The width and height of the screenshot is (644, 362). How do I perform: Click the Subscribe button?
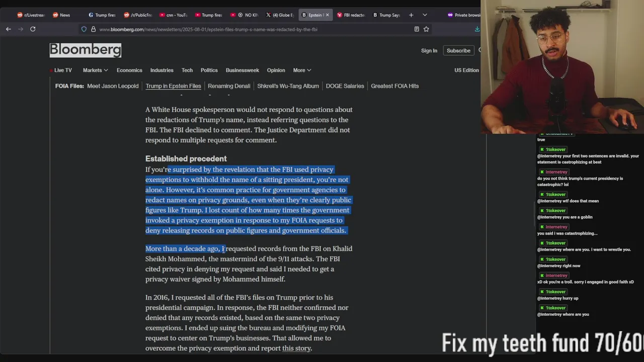point(458,50)
